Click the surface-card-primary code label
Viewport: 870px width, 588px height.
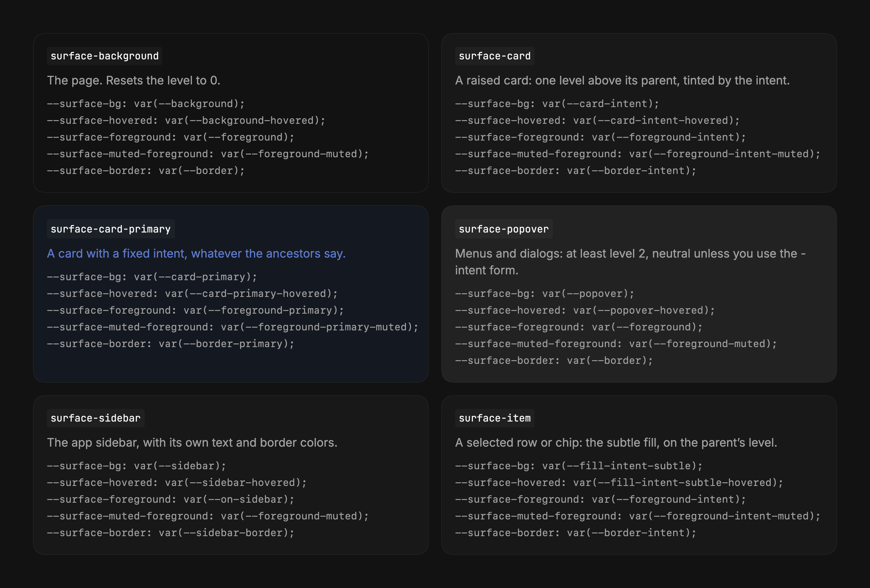pyautogui.click(x=110, y=229)
